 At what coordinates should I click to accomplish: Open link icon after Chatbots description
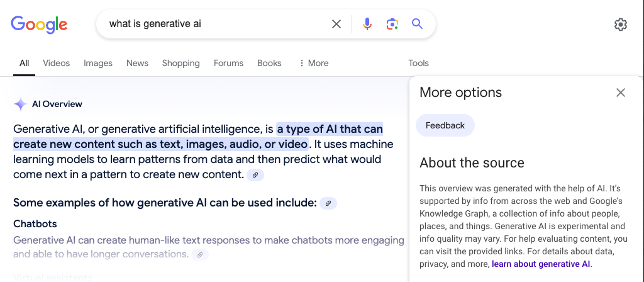[200, 255]
